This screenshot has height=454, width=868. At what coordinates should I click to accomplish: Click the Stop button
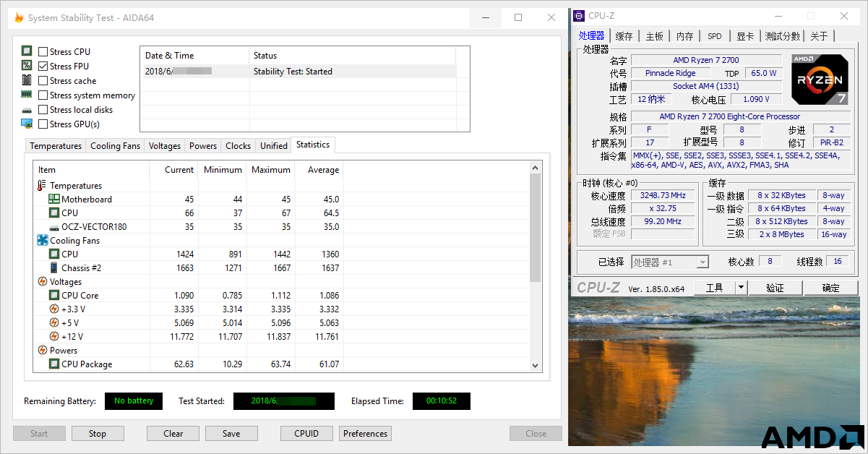98,434
